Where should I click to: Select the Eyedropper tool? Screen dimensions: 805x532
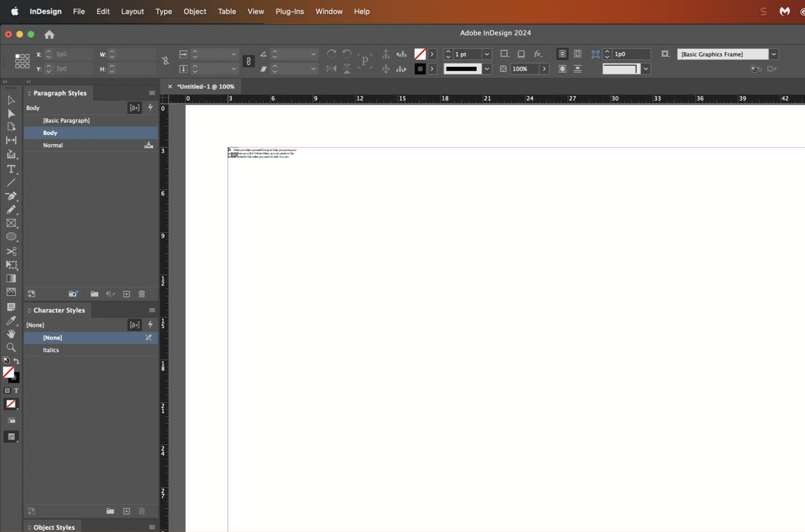pos(11,320)
